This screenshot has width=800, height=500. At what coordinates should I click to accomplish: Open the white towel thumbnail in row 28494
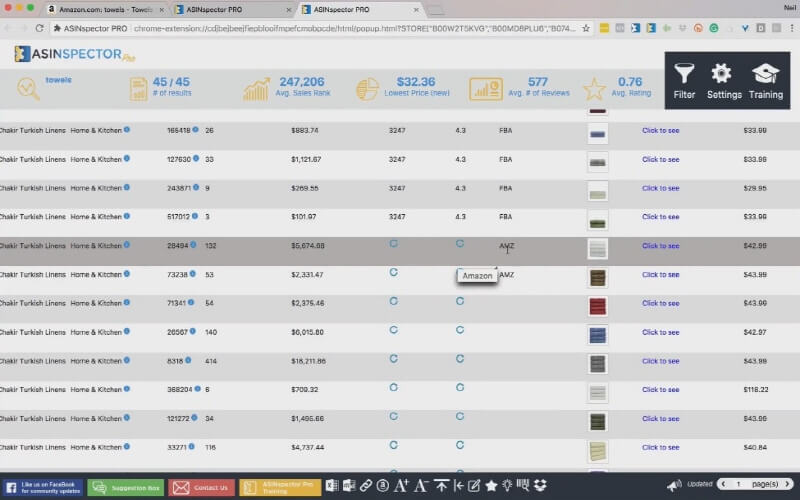(597, 249)
